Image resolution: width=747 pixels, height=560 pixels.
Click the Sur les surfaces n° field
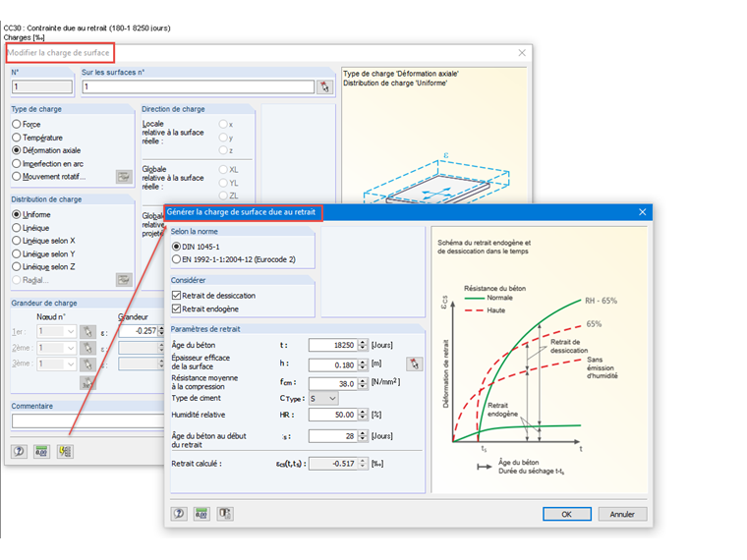click(x=199, y=86)
